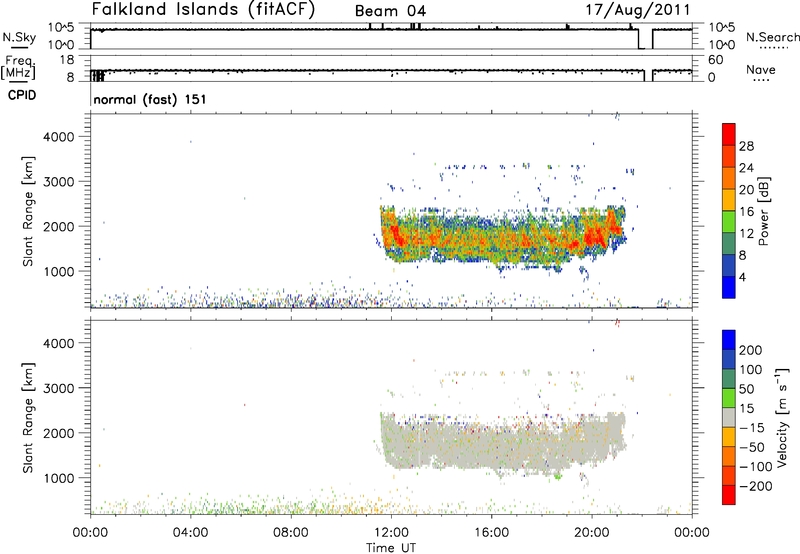
Task: Click the Falkland Islands (fitACF) title
Action: (x=203, y=10)
